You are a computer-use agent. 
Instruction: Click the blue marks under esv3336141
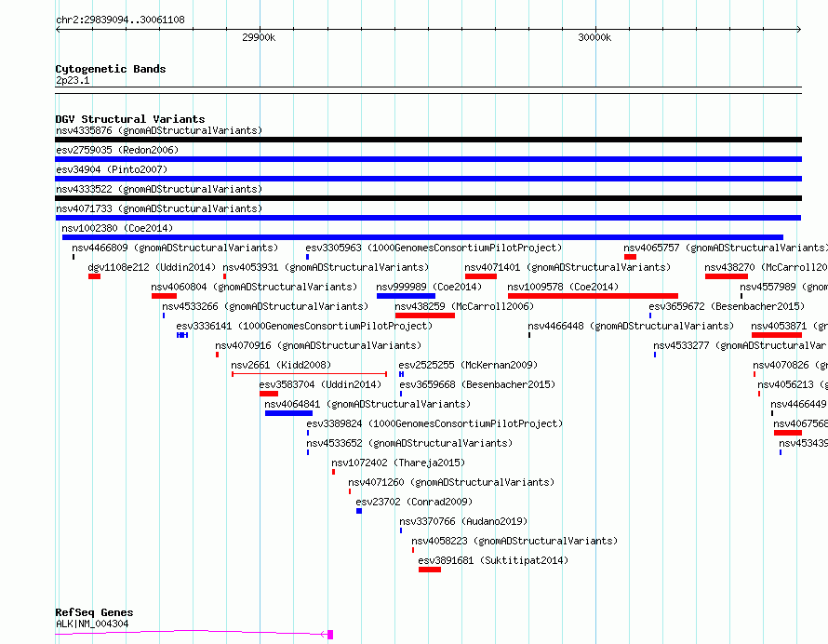pos(182,335)
